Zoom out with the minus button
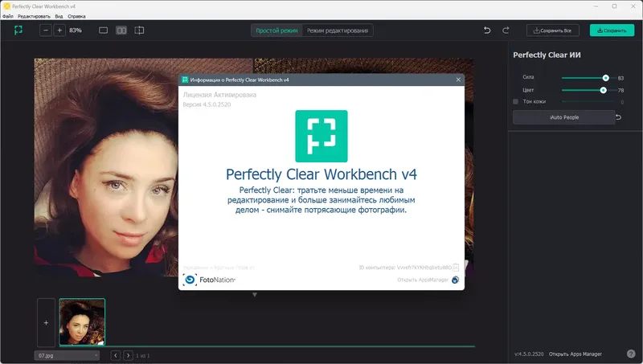643x364 pixels. point(46,31)
